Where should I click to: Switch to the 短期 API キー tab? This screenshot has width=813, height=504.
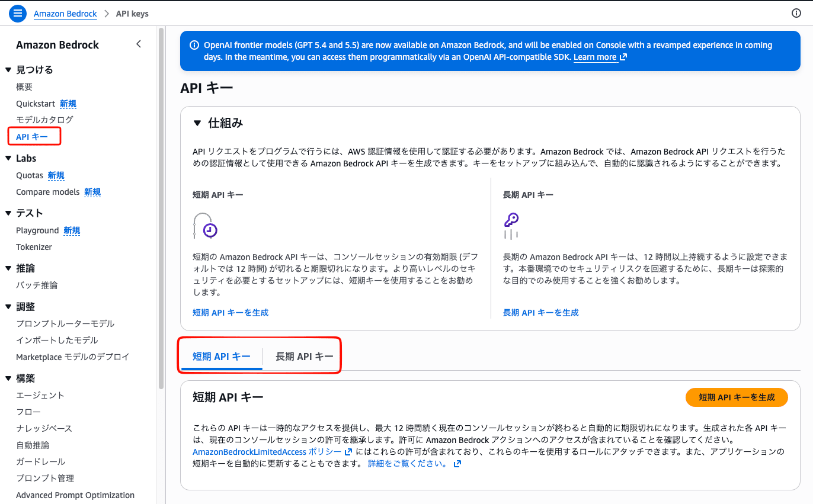[222, 357]
